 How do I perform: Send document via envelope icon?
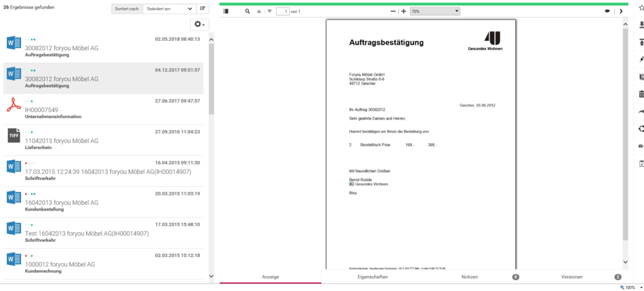point(642,146)
